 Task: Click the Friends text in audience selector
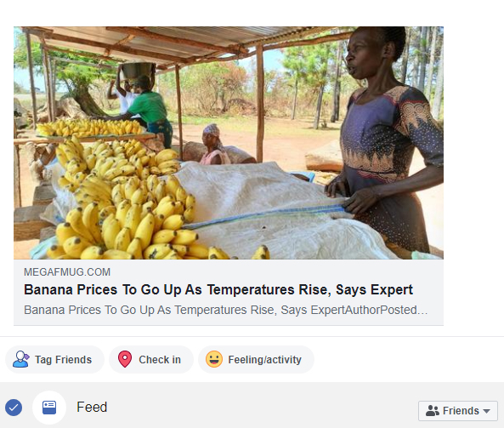click(461, 411)
